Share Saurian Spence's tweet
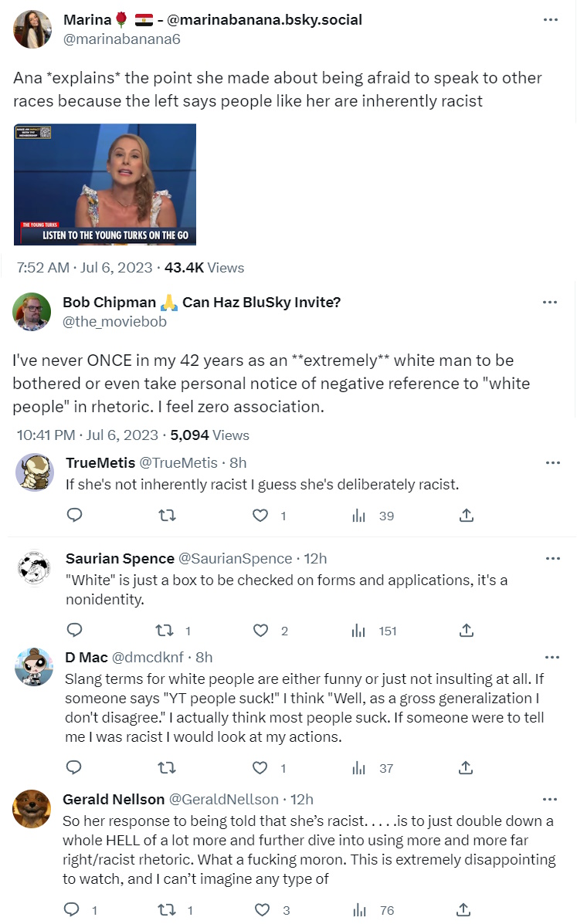The height and width of the screenshot is (924, 577). [x=467, y=631]
